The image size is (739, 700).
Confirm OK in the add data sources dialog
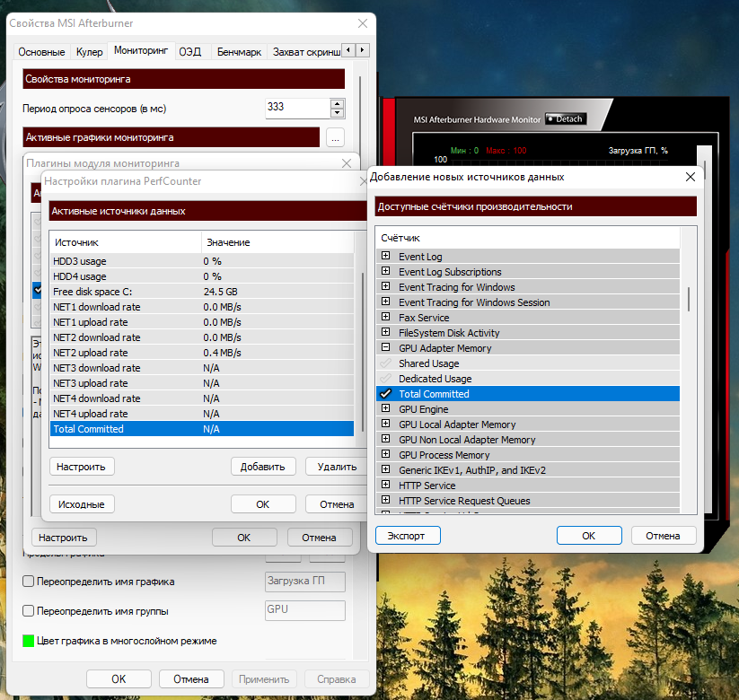click(589, 536)
